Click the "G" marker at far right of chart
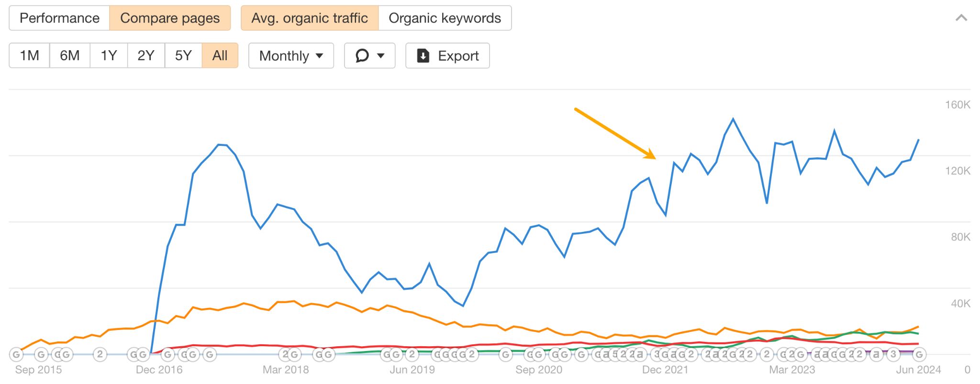Image resolution: width=980 pixels, height=384 pixels. pos(920,354)
